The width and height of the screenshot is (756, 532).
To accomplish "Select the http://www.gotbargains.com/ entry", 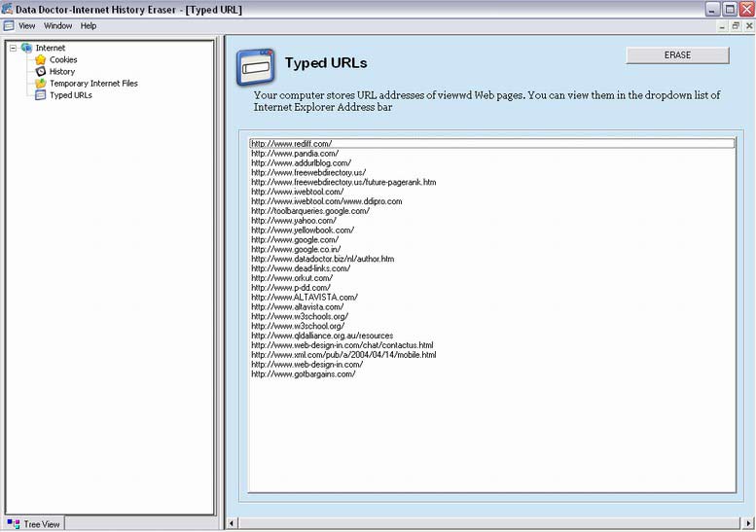I will tap(303, 373).
